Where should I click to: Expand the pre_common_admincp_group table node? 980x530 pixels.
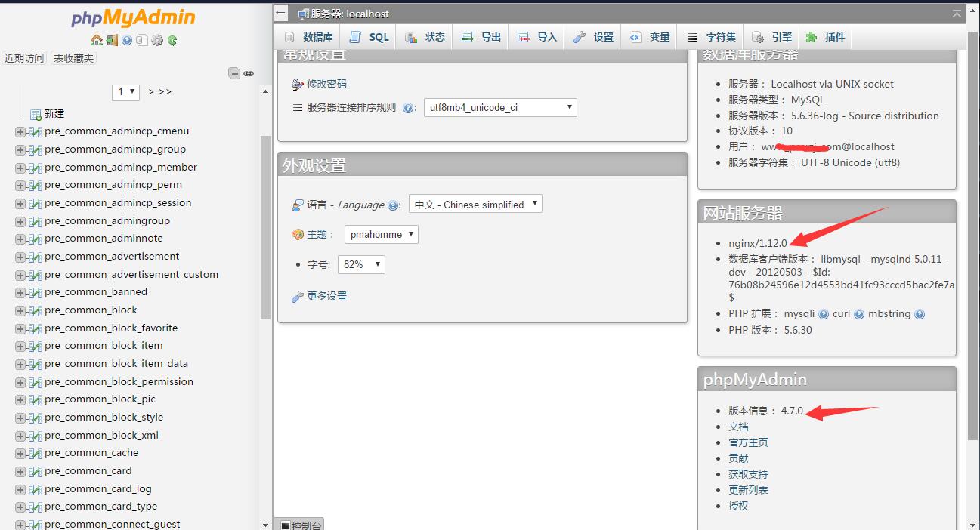tap(20, 149)
